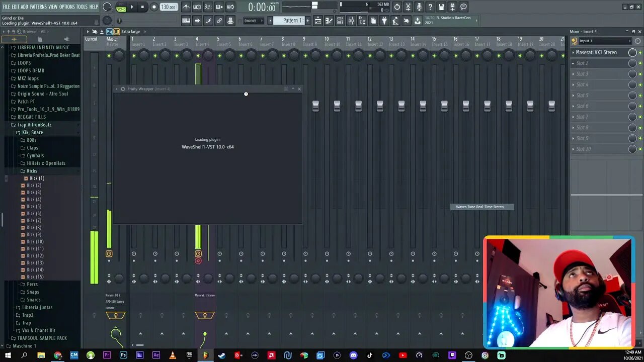The image size is (644, 362).
Task: Click the typing keyboard to piano icon
Action: click(186, 21)
